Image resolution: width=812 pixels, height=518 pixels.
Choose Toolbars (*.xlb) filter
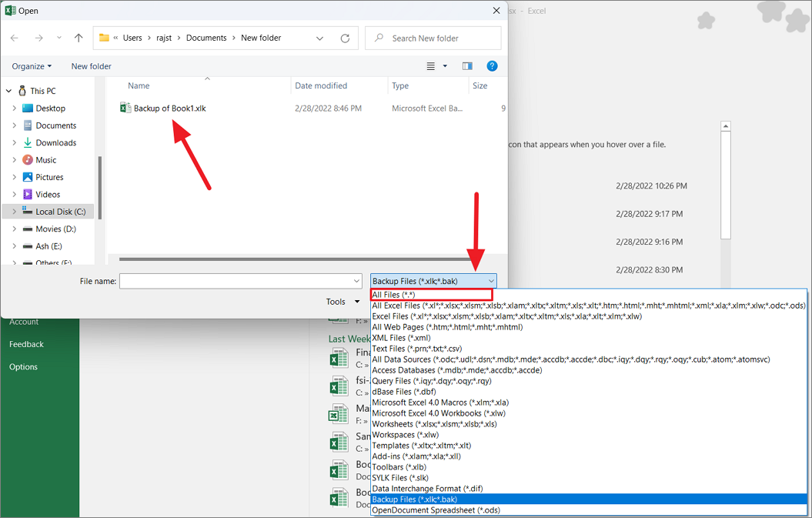pos(399,467)
